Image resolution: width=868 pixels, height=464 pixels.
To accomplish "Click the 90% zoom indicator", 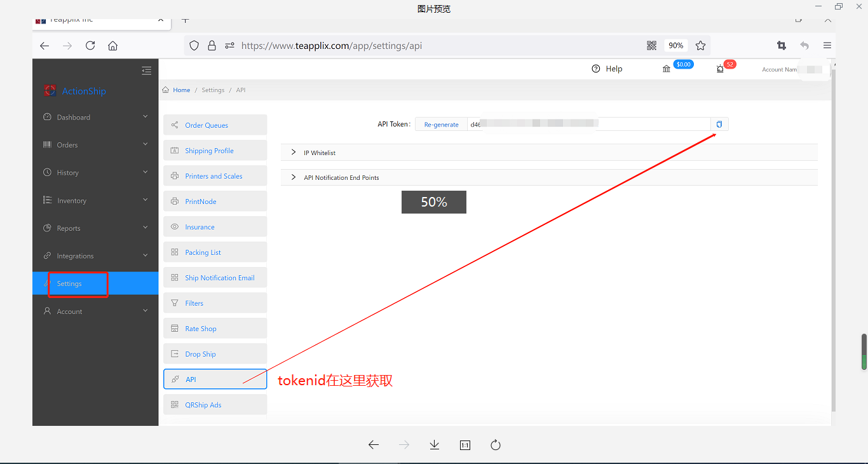I will click(x=675, y=46).
